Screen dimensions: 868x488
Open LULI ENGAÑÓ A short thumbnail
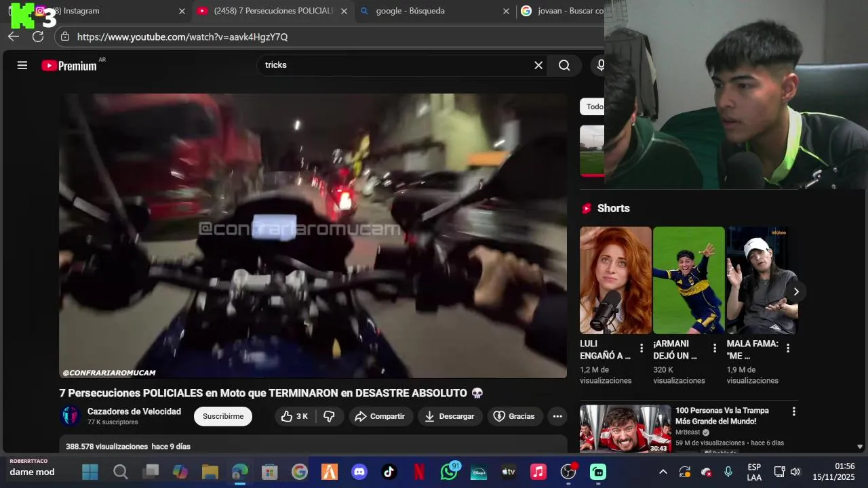tap(615, 280)
